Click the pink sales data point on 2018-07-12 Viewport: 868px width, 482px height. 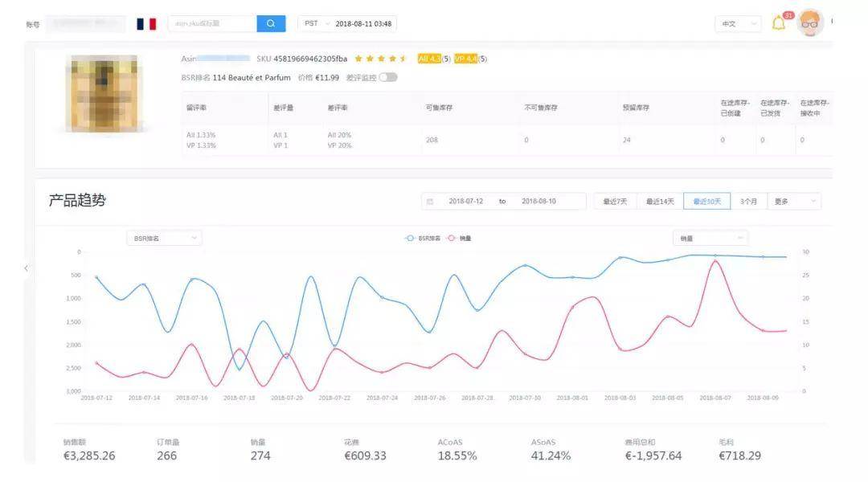pyautogui.click(x=96, y=363)
